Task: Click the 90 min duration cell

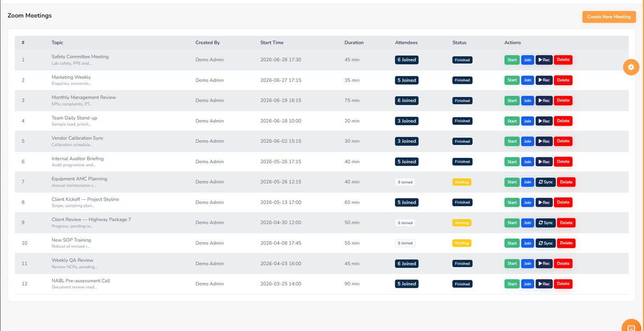Action: coord(352,284)
